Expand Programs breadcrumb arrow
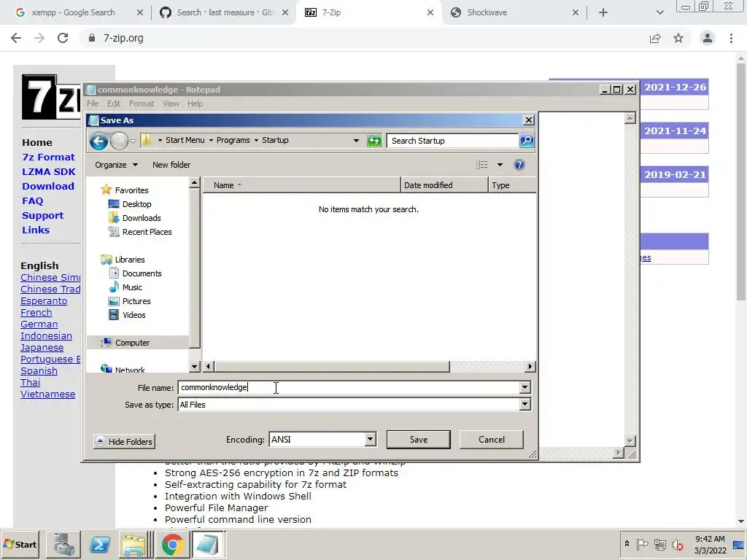 click(256, 141)
